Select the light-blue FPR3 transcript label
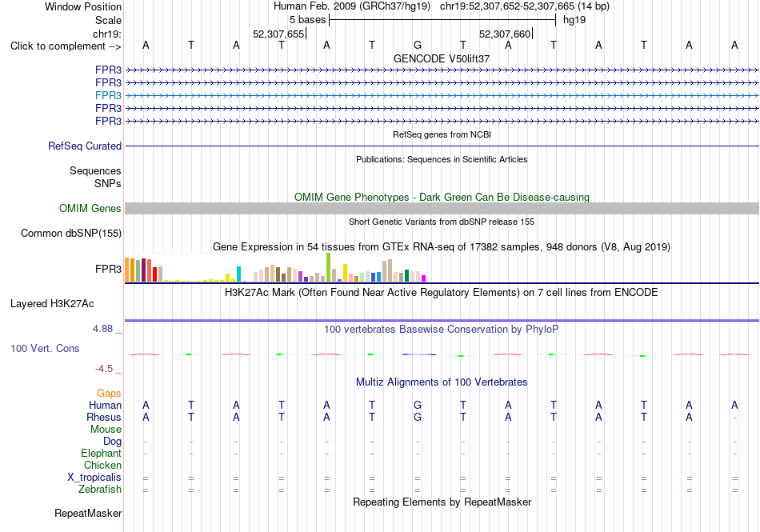Image resolution: width=760 pixels, height=532 pixels. click(108, 95)
